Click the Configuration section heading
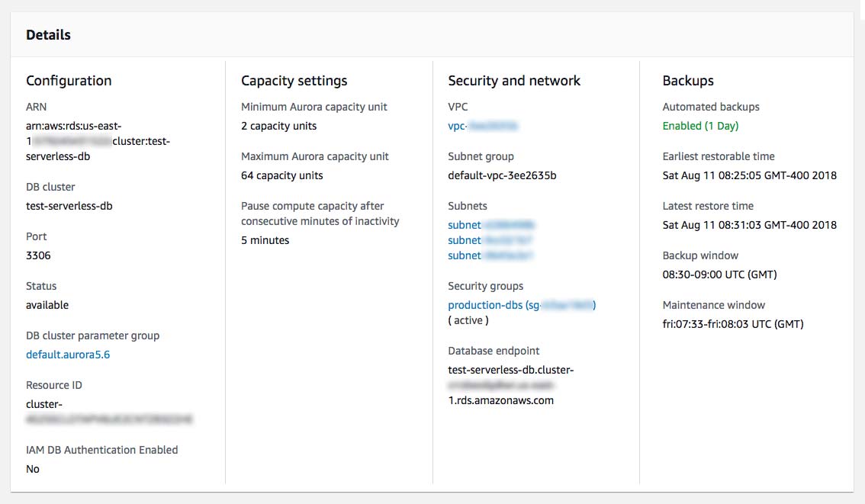 69,81
